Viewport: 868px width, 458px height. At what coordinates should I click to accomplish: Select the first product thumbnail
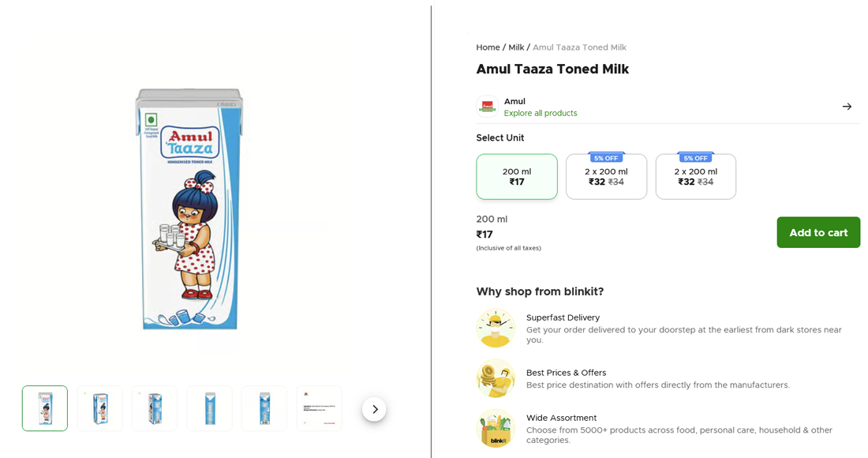(45, 408)
